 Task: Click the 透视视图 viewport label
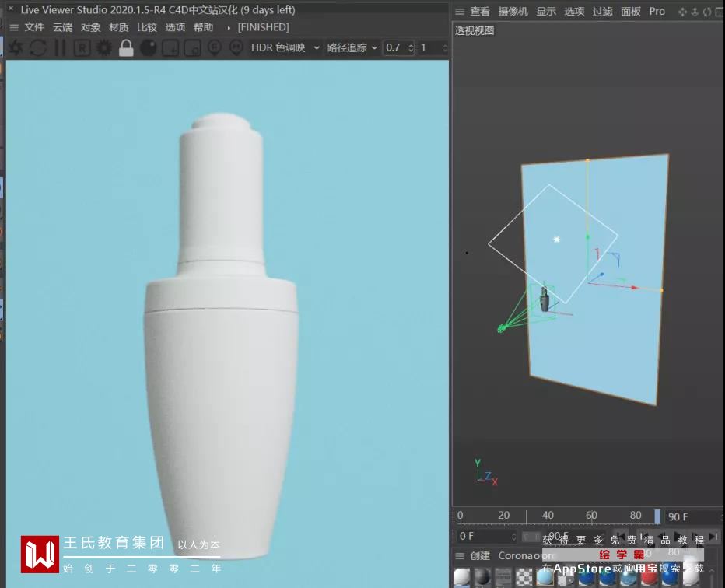(x=475, y=30)
